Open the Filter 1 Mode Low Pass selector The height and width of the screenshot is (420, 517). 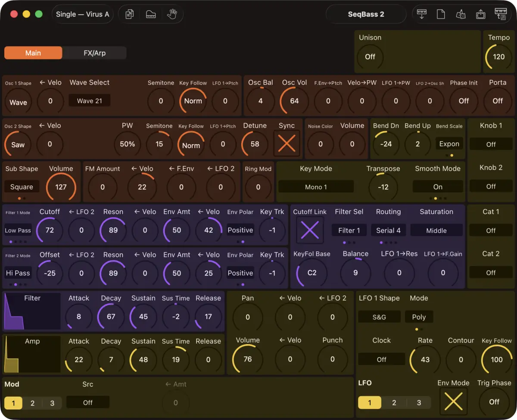tap(18, 230)
